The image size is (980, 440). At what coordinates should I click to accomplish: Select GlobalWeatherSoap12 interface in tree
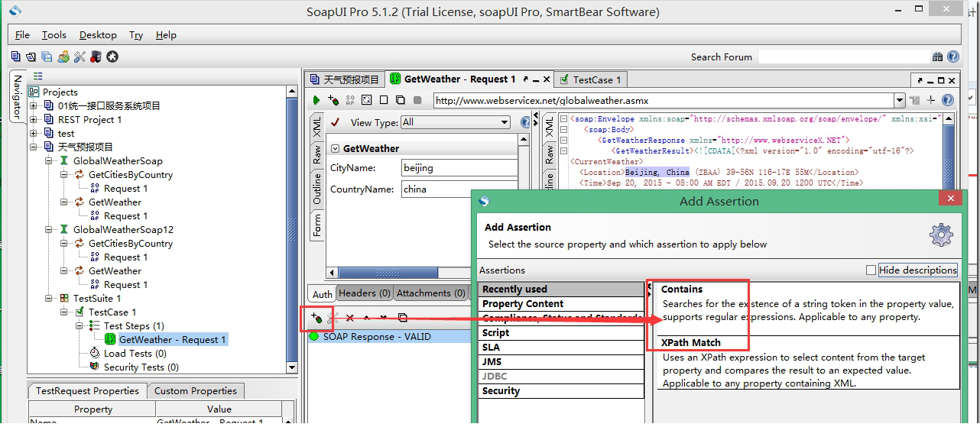123,230
